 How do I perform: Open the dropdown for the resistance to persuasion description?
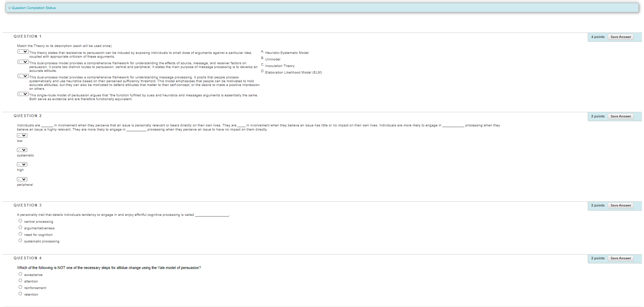pyautogui.click(x=23, y=52)
